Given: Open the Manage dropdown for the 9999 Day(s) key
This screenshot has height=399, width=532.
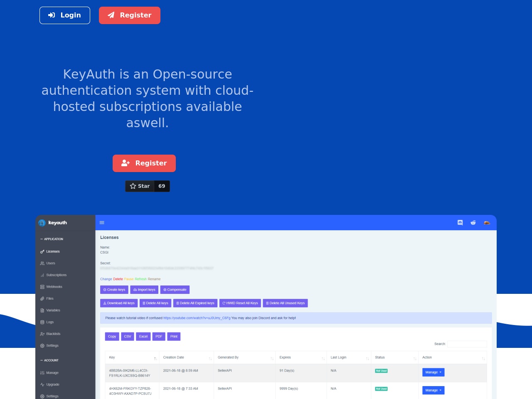Looking at the screenshot, I should (x=433, y=390).
